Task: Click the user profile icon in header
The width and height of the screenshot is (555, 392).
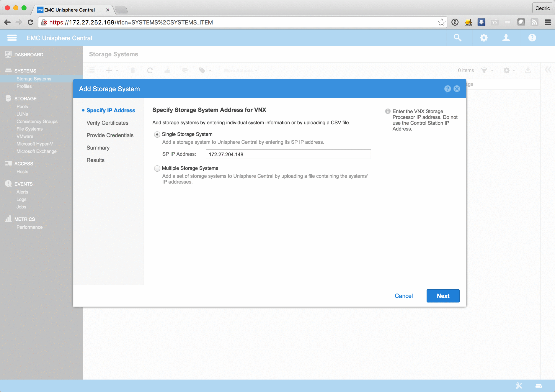Action: click(506, 38)
